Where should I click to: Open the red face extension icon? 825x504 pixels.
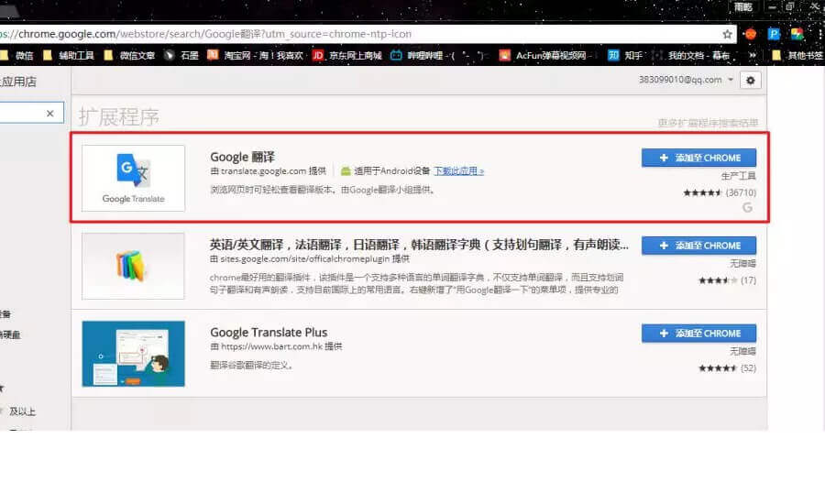(x=750, y=34)
